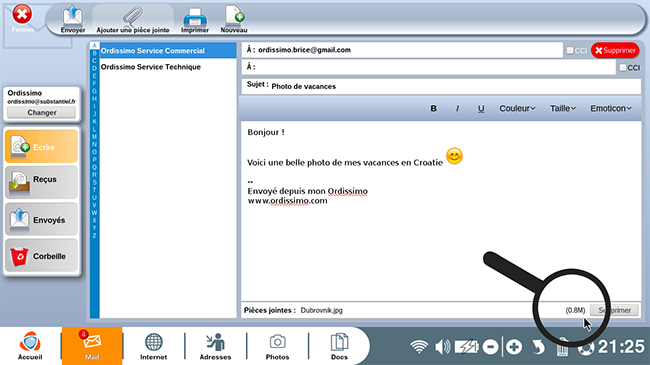
Task: Open the Reçus inbox folder
Action: tap(41, 182)
